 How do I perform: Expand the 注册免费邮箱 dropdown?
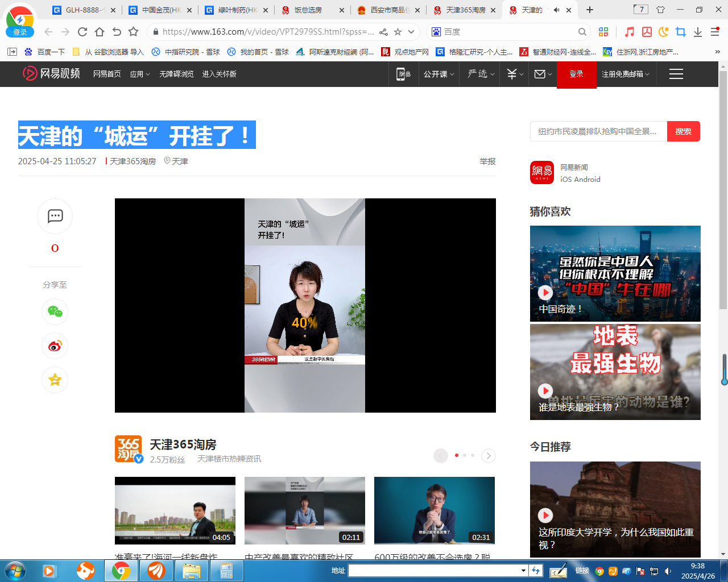click(626, 74)
